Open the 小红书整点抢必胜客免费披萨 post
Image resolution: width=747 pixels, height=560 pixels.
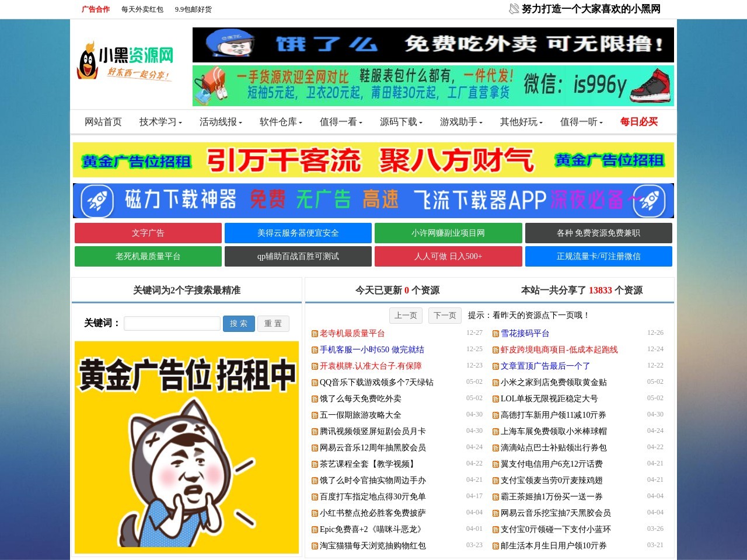pyautogui.click(x=373, y=513)
